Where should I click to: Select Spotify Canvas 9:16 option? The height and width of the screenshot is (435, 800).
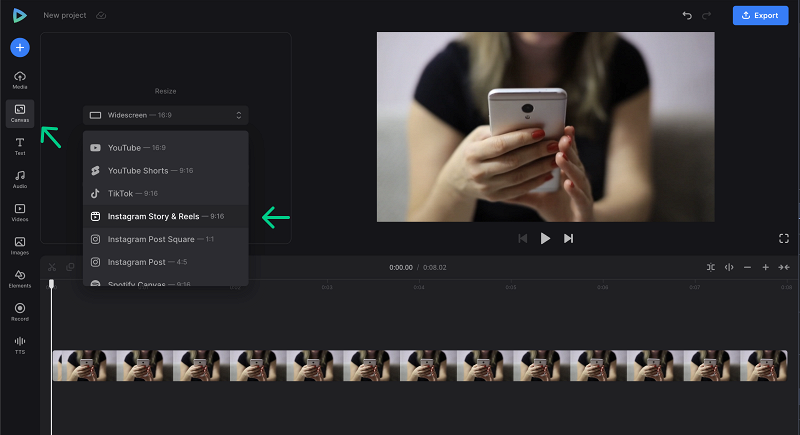pos(166,283)
